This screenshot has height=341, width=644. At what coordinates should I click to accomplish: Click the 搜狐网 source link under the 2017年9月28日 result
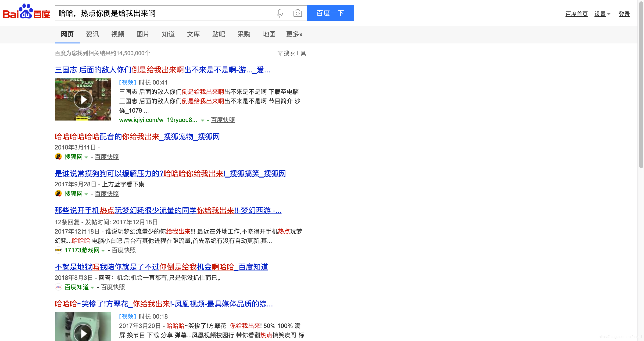click(x=74, y=194)
